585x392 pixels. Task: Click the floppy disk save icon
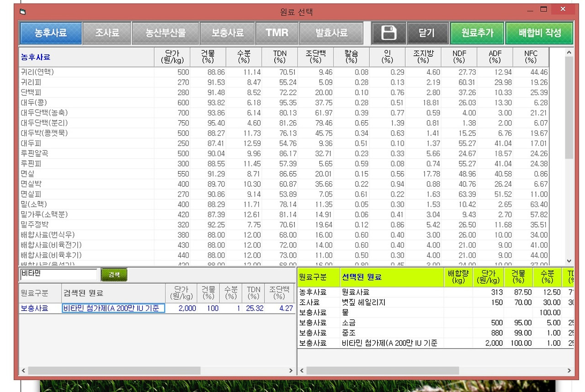(x=388, y=33)
